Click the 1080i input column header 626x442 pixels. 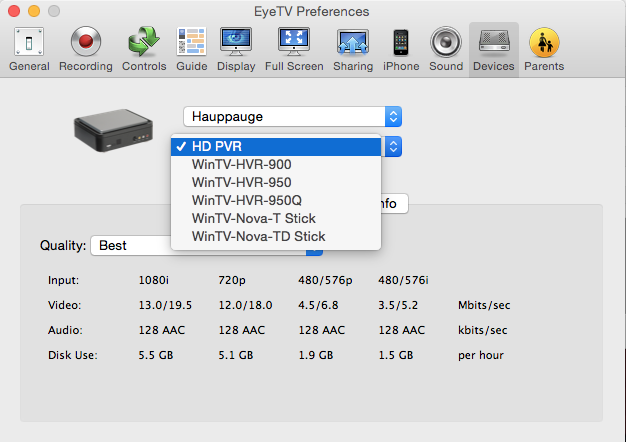(x=154, y=280)
